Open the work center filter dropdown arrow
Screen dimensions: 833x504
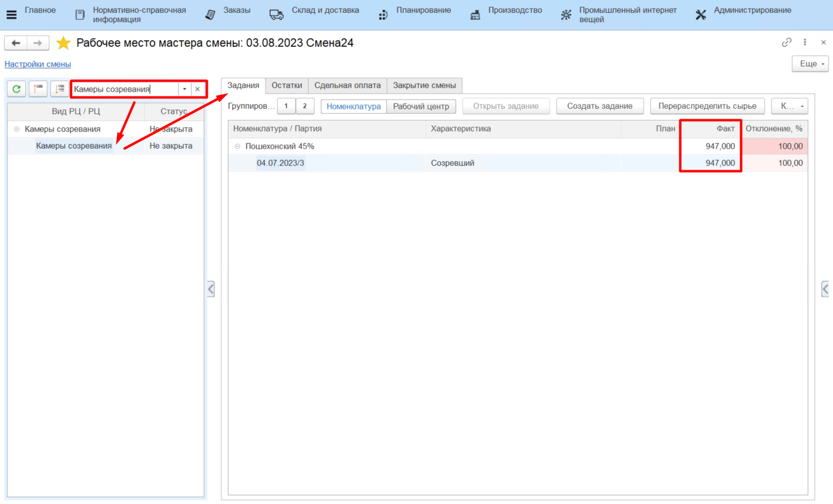point(184,89)
